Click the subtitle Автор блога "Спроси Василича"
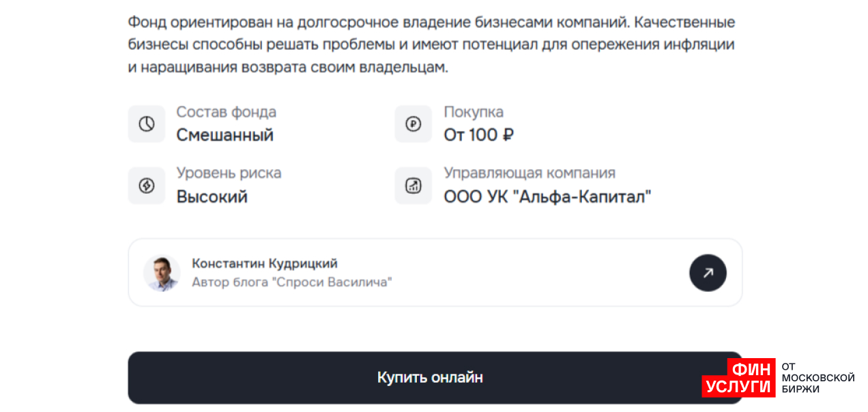868x412 pixels. (292, 282)
